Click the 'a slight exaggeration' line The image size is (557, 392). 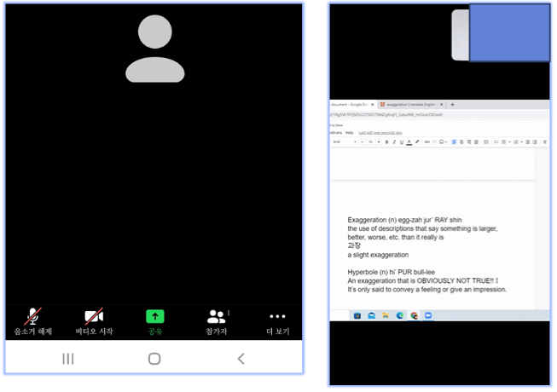point(378,255)
